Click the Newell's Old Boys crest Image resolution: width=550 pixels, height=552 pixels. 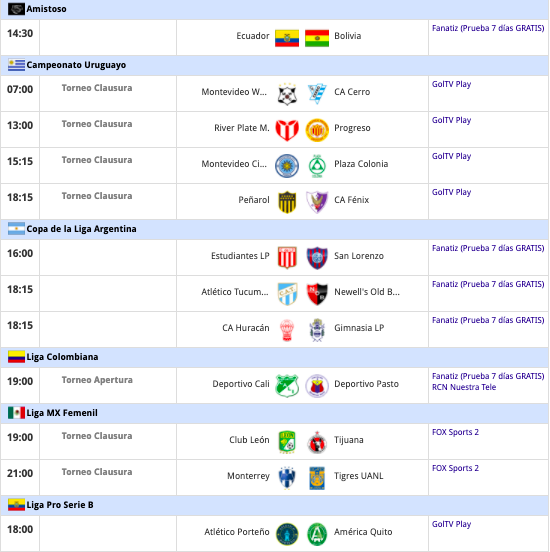point(317,294)
